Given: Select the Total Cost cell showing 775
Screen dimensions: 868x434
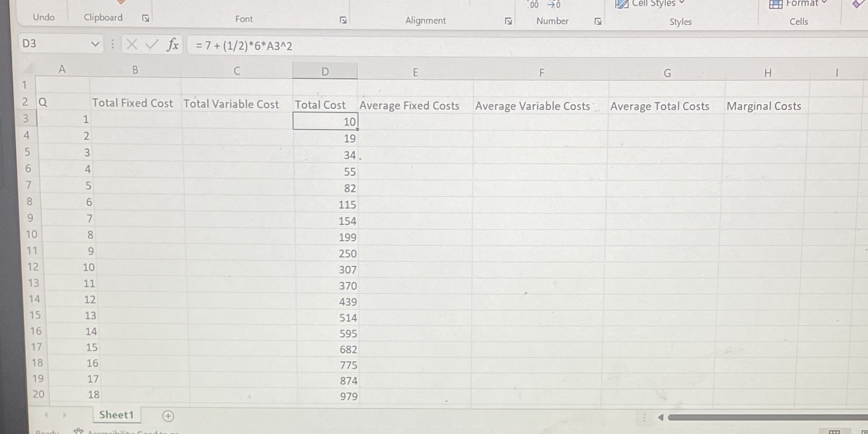Looking at the screenshot, I should [x=329, y=365].
